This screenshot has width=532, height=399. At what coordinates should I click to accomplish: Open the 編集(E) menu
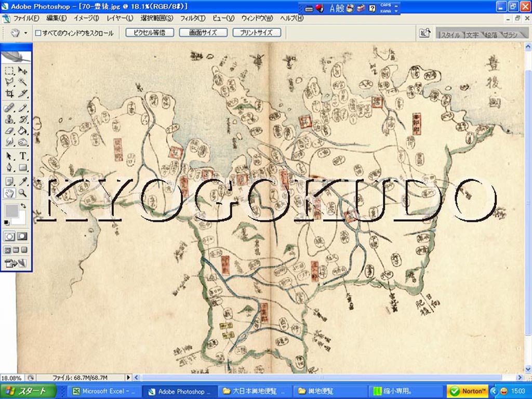point(56,18)
